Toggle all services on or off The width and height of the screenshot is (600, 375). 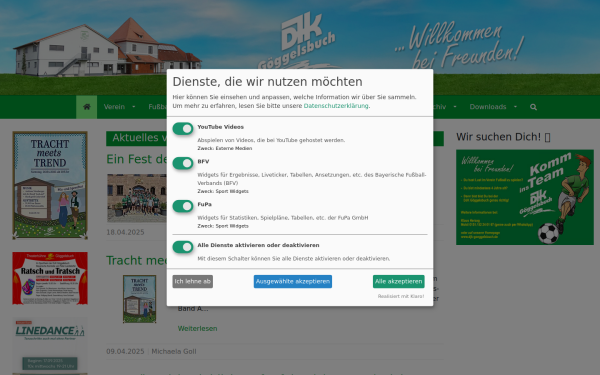tap(183, 247)
